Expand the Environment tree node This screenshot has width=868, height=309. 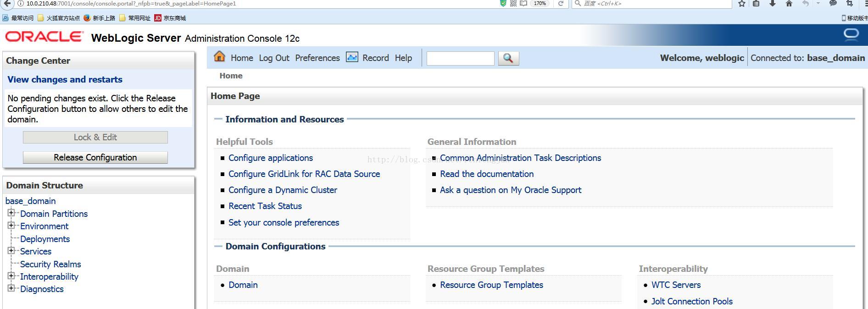click(x=11, y=225)
